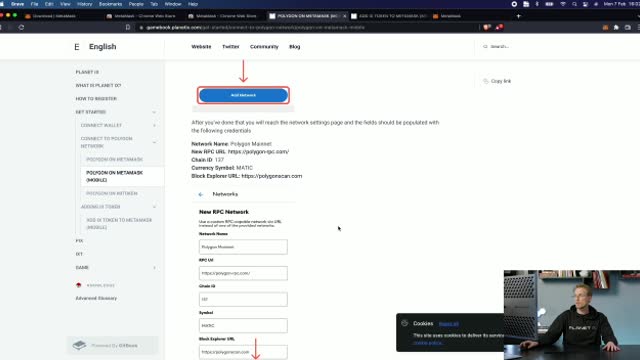Viewport: 640px width, 360px height.
Task: Click the GitBook logo icon
Action: [79, 345]
